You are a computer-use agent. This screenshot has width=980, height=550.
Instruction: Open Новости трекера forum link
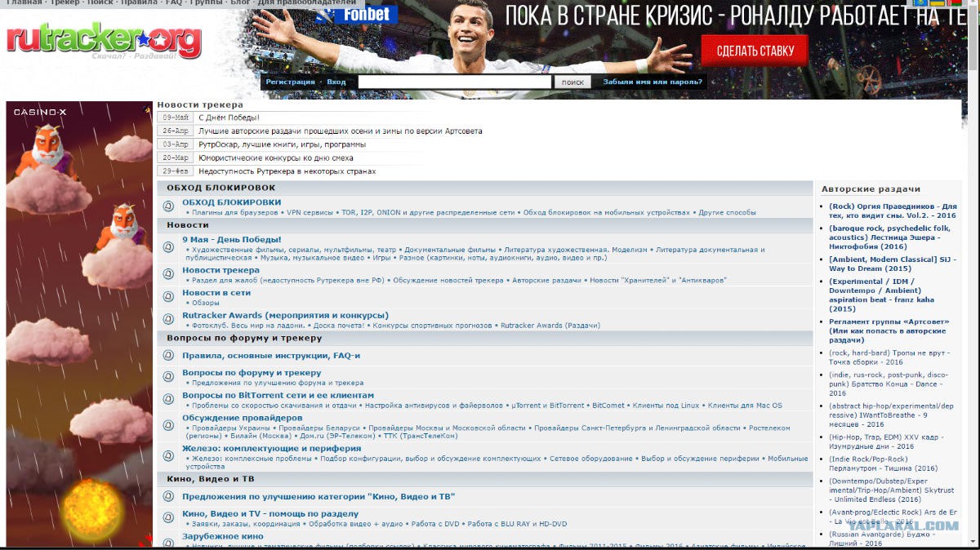tap(220, 270)
